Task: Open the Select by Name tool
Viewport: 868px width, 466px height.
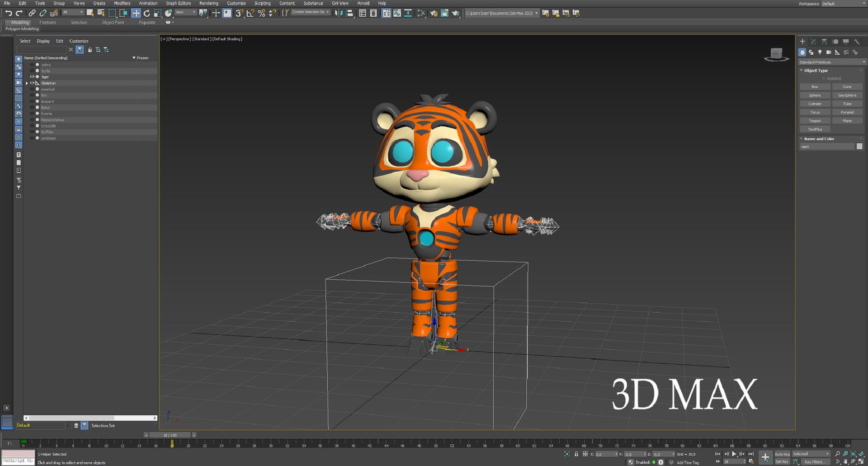Action: [x=101, y=13]
